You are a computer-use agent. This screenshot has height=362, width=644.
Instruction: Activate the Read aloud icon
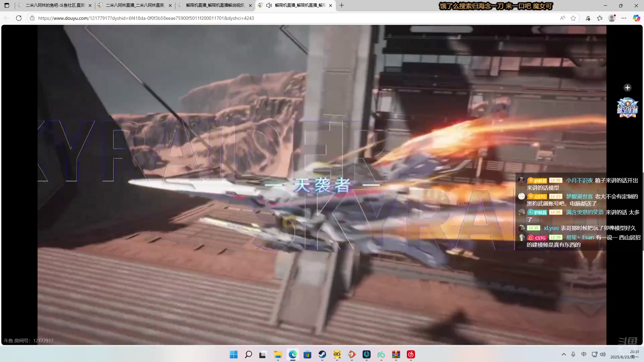coord(562,18)
